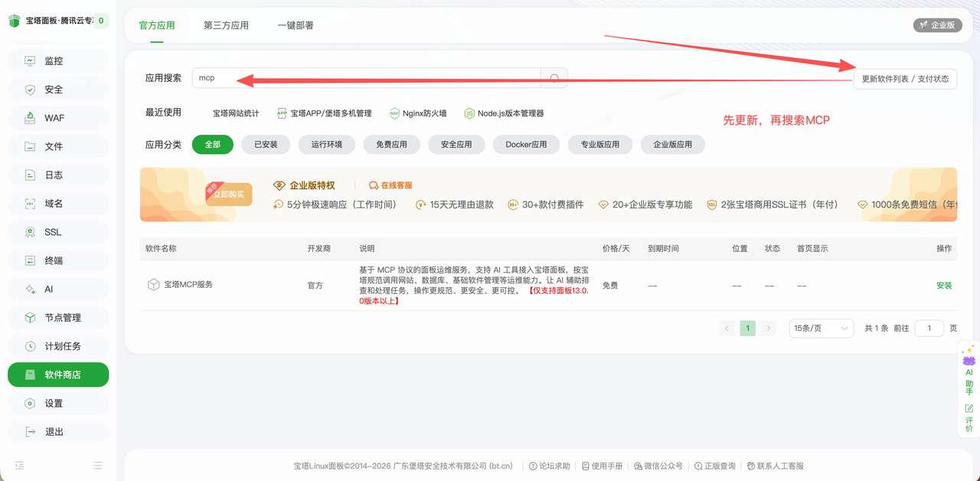Click the 论坛求助 footer link
The height and width of the screenshot is (481, 980).
point(550,466)
